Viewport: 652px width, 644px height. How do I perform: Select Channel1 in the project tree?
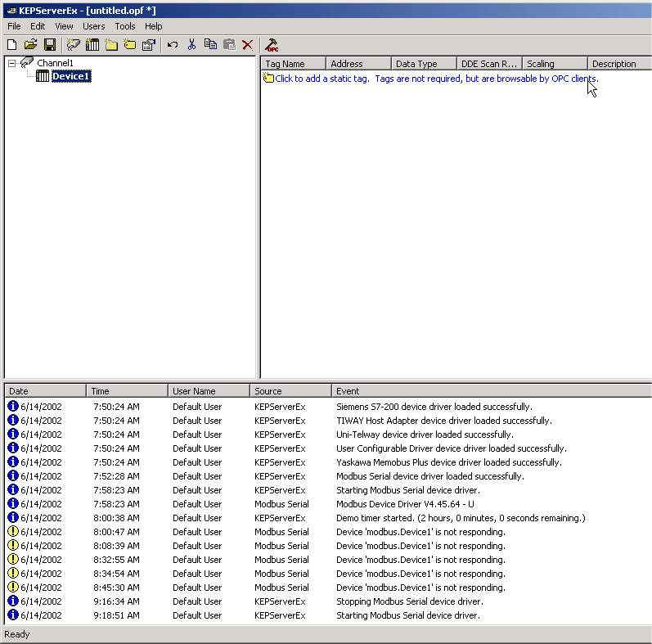[x=55, y=63]
